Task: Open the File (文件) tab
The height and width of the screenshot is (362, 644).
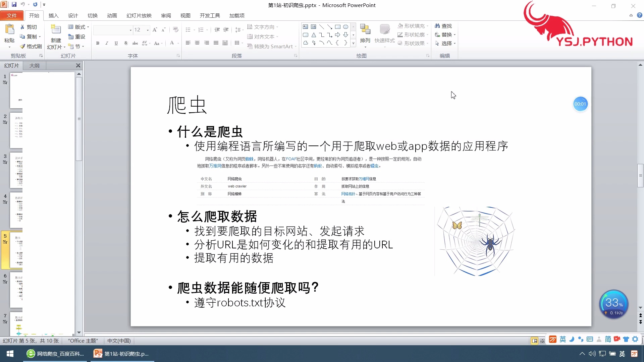Action: 12,15
